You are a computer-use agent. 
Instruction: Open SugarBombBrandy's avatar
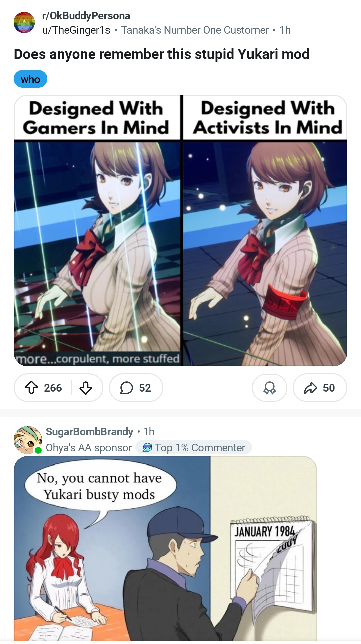(x=27, y=440)
